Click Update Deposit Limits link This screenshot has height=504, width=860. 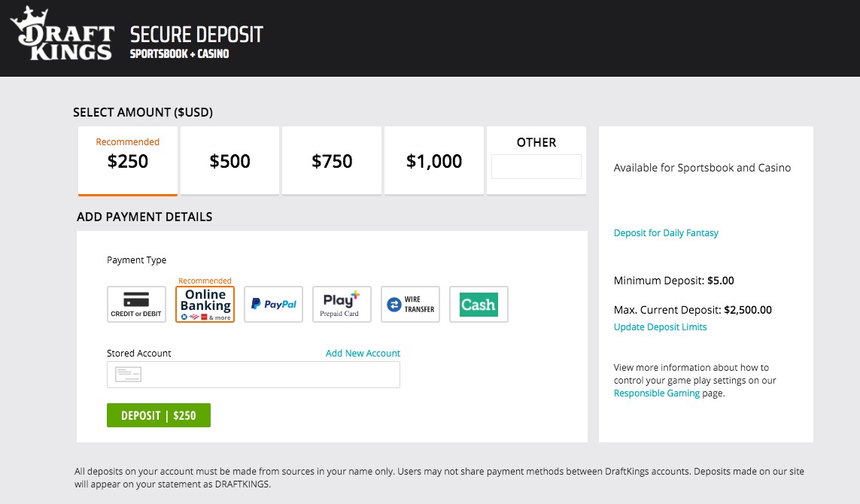661,327
